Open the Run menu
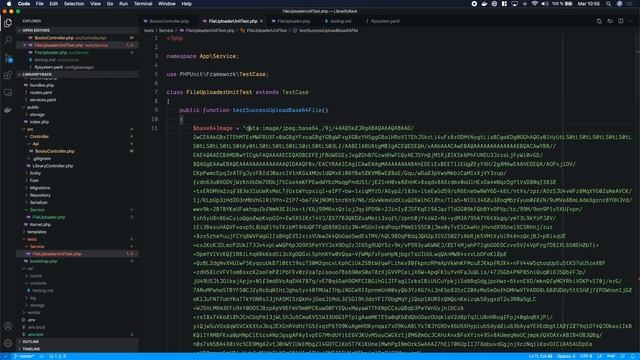 (x=123, y=4)
